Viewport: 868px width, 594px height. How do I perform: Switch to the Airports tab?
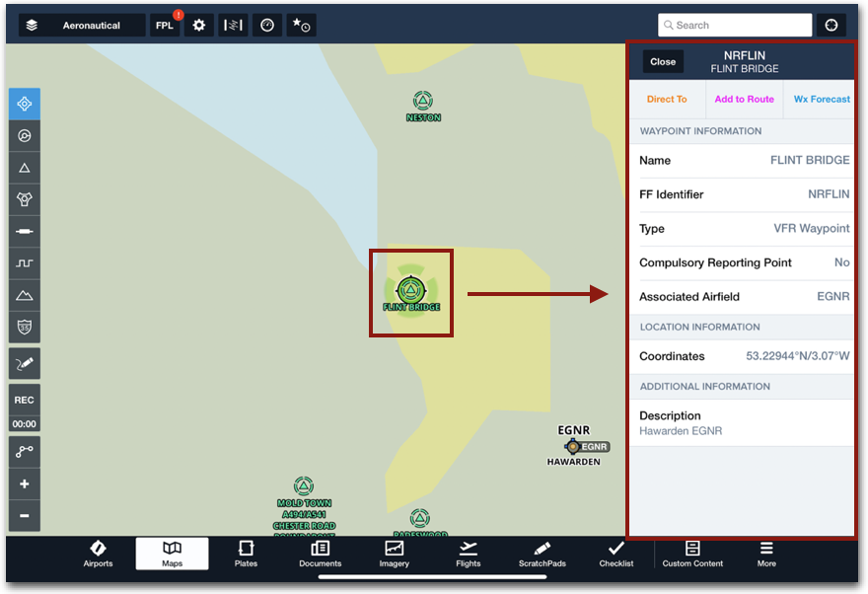click(98, 556)
